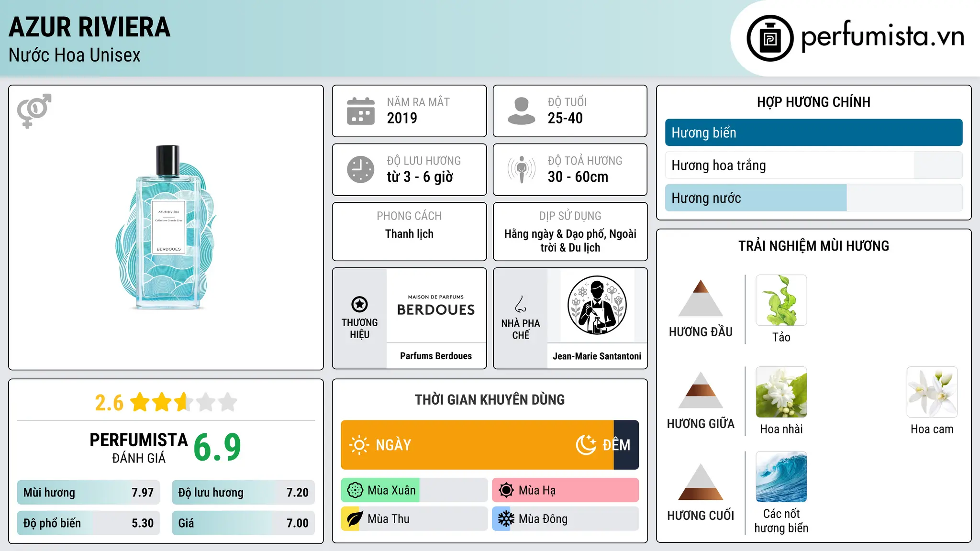
Task: Click the Perfumista đánh giá label
Action: (x=139, y=448)
